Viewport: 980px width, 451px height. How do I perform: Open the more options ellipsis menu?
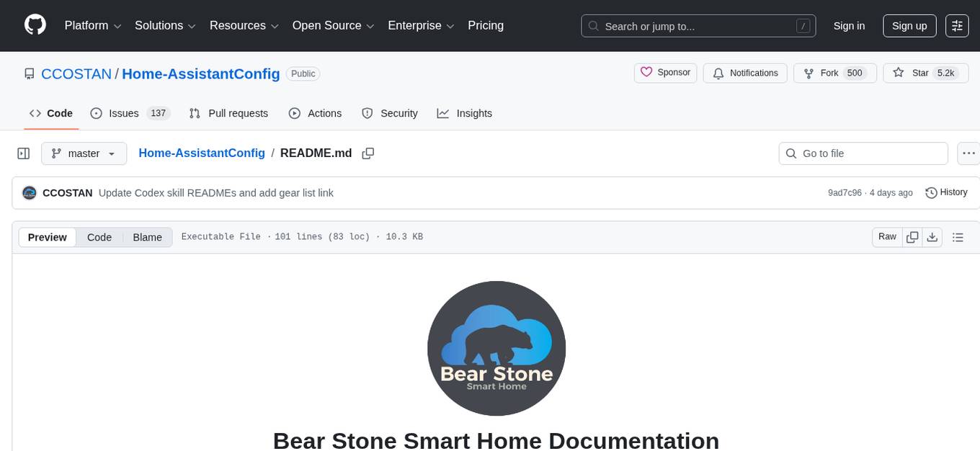[x=968, y=153]
